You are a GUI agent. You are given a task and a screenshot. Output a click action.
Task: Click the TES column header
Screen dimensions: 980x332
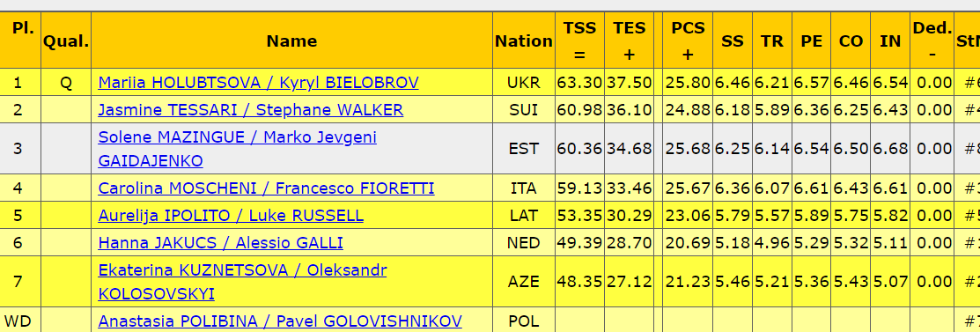point(629,41)
